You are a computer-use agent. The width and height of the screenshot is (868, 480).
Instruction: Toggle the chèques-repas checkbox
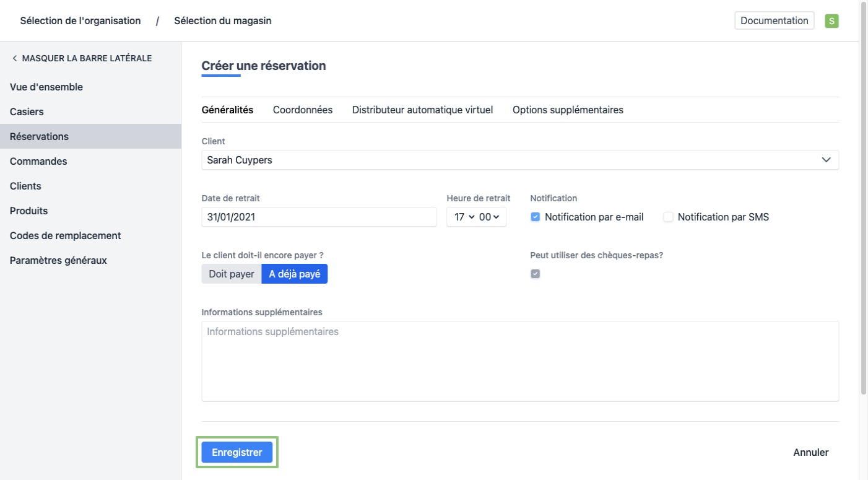(x=536, y=274)
